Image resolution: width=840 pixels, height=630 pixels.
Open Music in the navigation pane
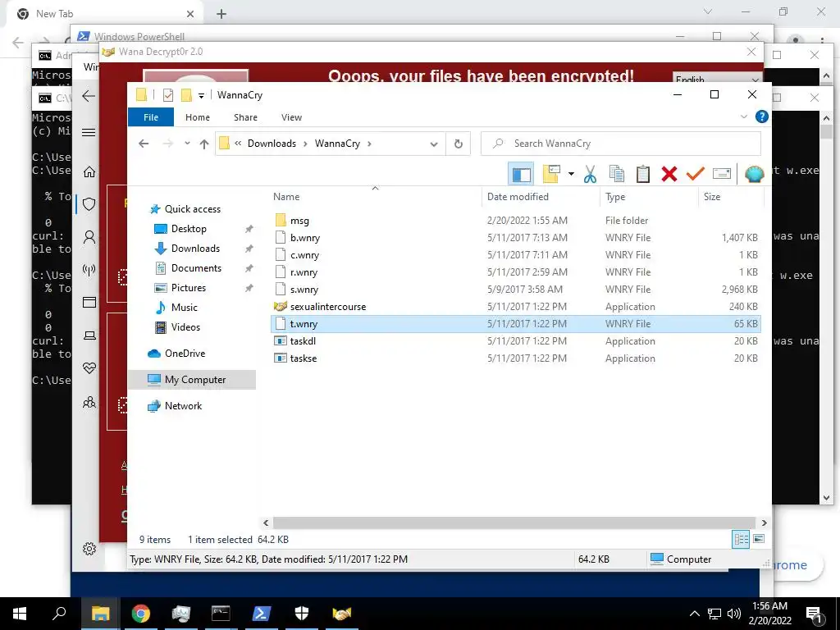185,308
